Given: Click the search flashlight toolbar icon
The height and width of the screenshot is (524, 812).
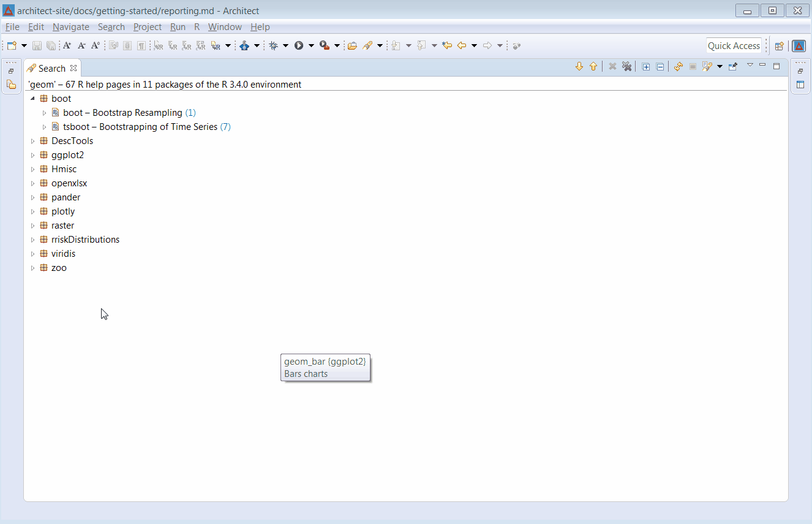Looking at the screenshot, I should (367, 45).
